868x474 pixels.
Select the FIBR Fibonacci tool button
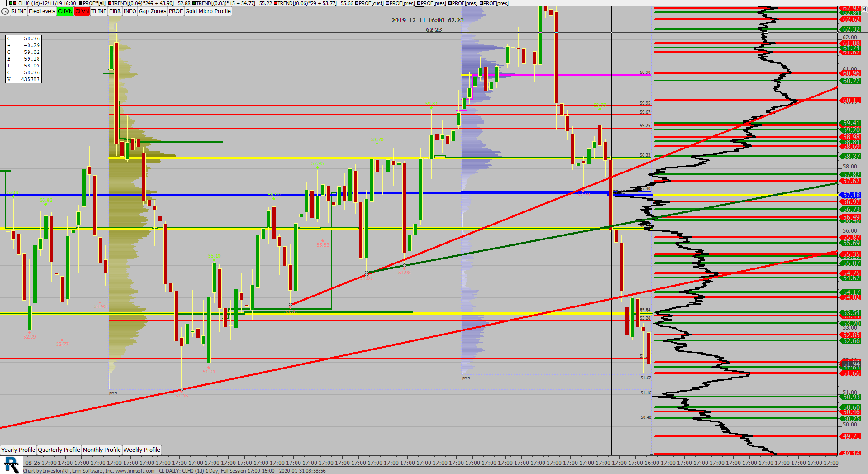115,11
